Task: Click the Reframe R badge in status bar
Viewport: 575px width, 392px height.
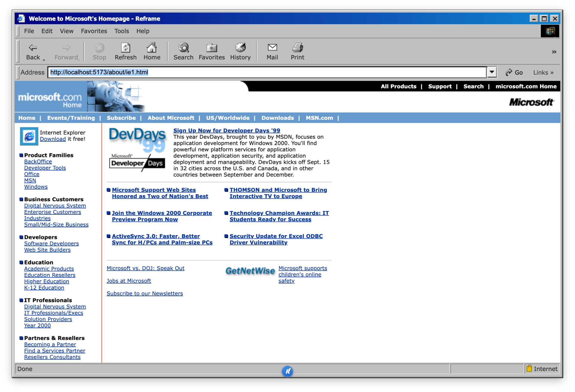Action: 287,371
